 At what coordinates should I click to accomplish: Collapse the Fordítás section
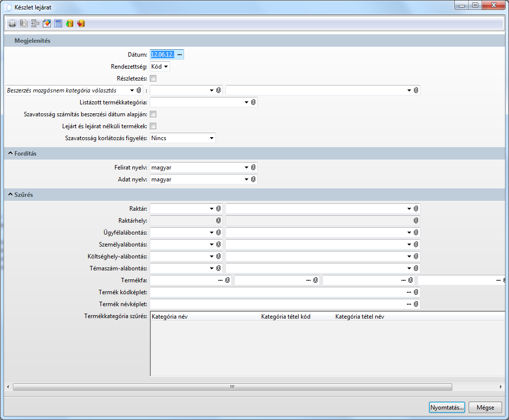coord(11,154)
